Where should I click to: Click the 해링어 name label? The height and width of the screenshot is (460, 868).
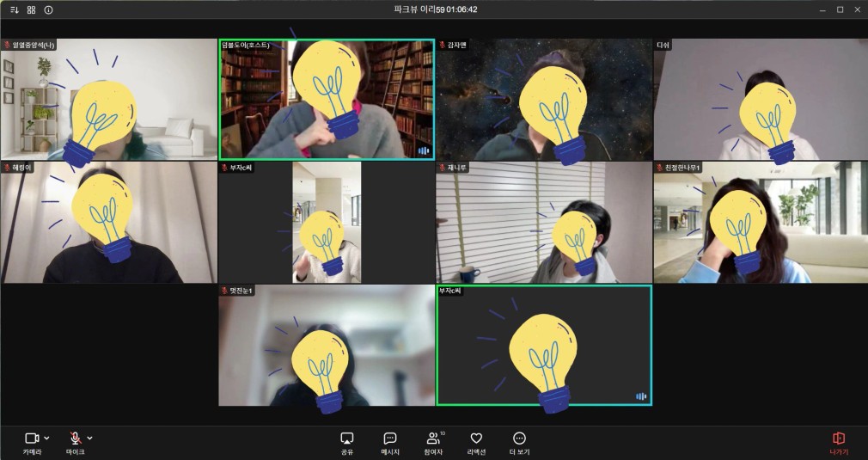tap(21, 168)
